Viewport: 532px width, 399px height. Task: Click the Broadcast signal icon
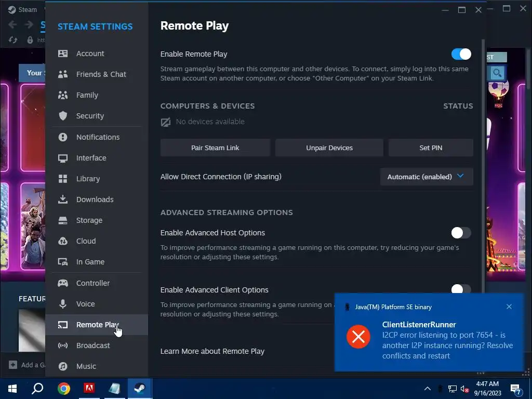coord(63,345)
